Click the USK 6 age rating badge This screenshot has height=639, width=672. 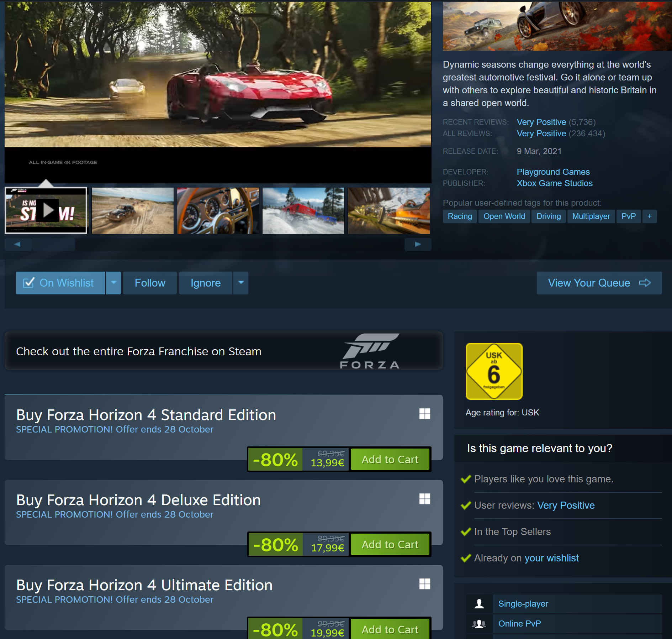pos(494,371)
